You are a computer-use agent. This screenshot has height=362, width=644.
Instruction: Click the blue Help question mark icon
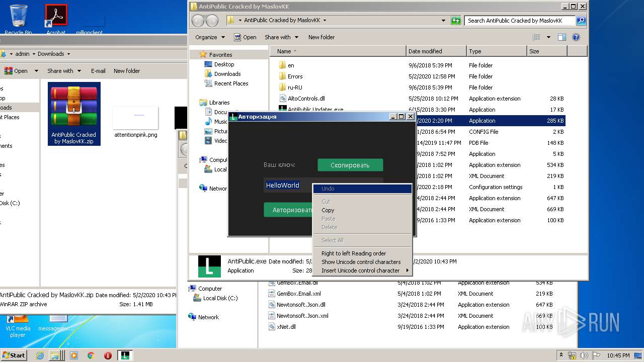click(576, 37)
